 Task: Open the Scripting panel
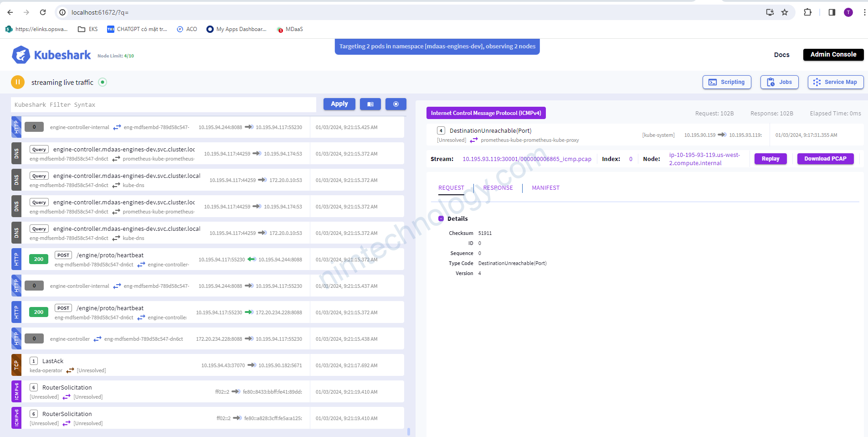coord(727,82)
